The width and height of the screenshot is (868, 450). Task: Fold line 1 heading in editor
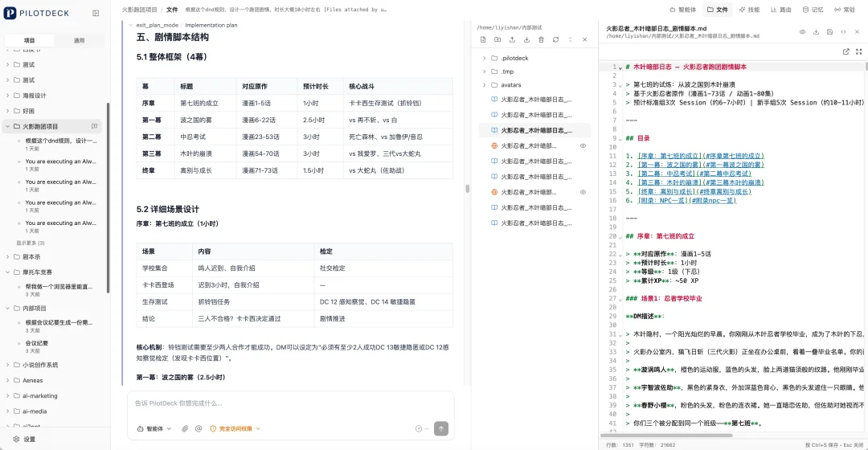point(620,67)
